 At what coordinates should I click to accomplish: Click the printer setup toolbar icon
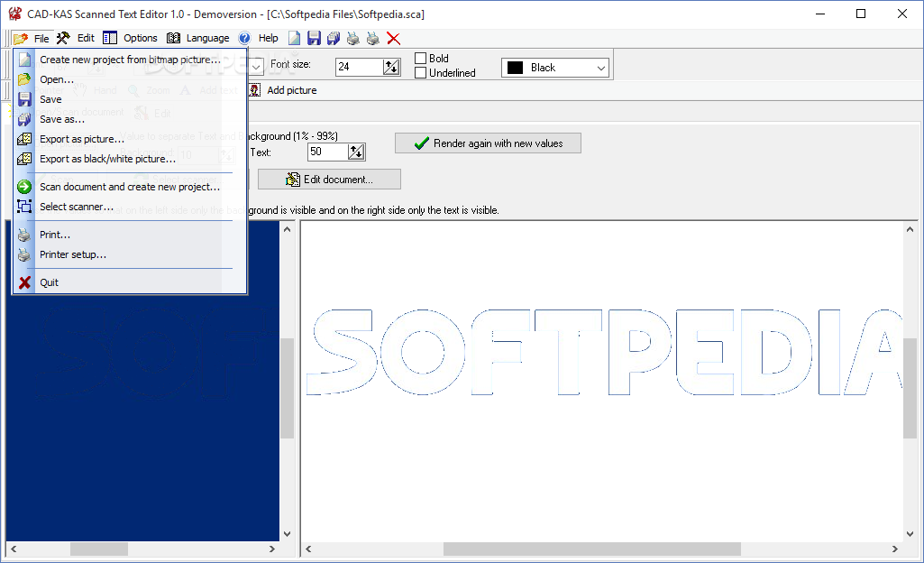pyautogui.click(x=373, y=38)
